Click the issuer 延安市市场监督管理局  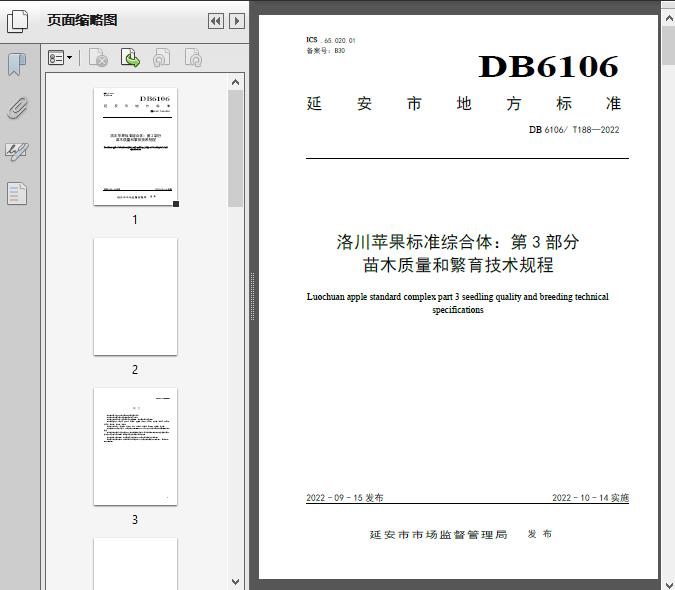(x=438, y=534)
